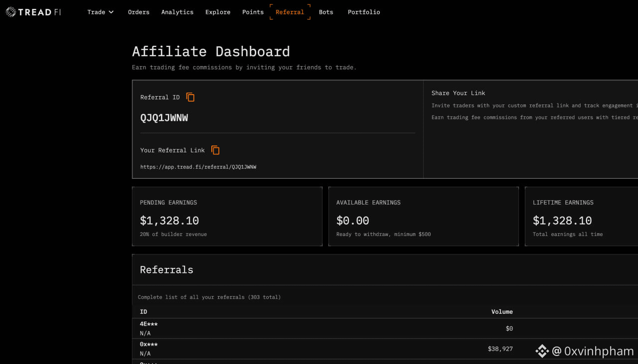Click "Complete list of all your referrals" text
The image size is (638, 364).
point(209,297)
